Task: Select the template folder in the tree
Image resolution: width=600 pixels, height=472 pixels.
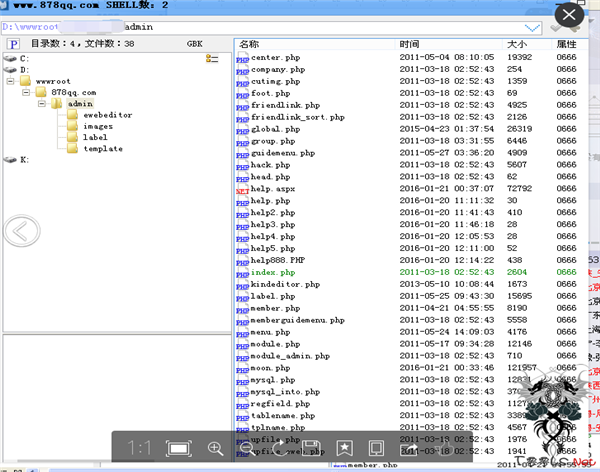Action: pyautogui.click(x=103, y=149)
